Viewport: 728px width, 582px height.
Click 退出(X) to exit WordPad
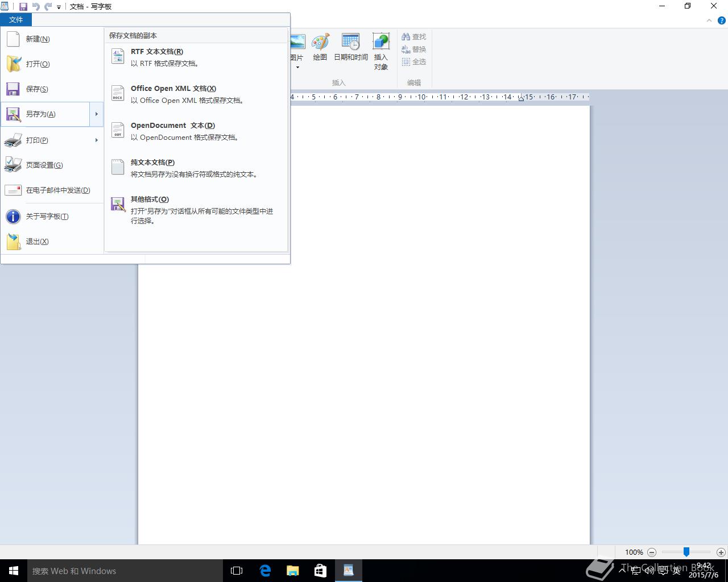pyautogui.click(x=52, y=242)
